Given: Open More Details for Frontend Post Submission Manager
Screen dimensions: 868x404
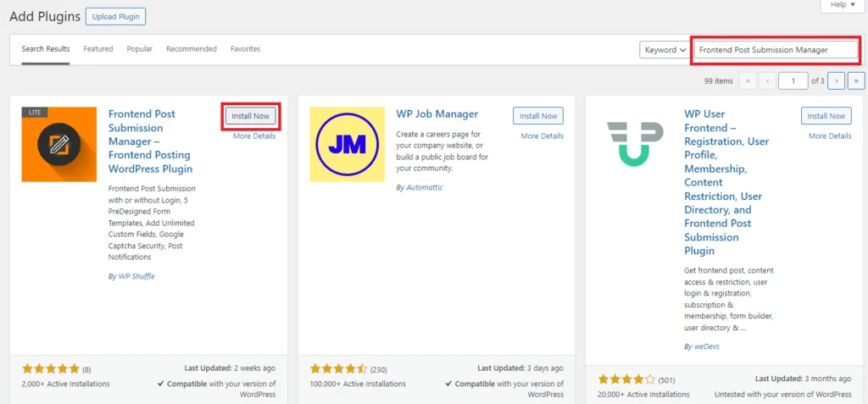Looking at the screenshot, I should coord(254,136).
